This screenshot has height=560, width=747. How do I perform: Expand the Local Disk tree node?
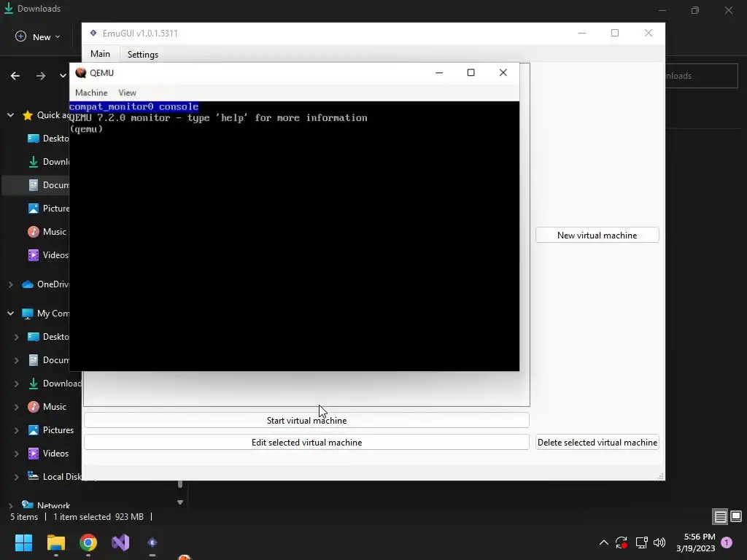[x=16, y=477]
